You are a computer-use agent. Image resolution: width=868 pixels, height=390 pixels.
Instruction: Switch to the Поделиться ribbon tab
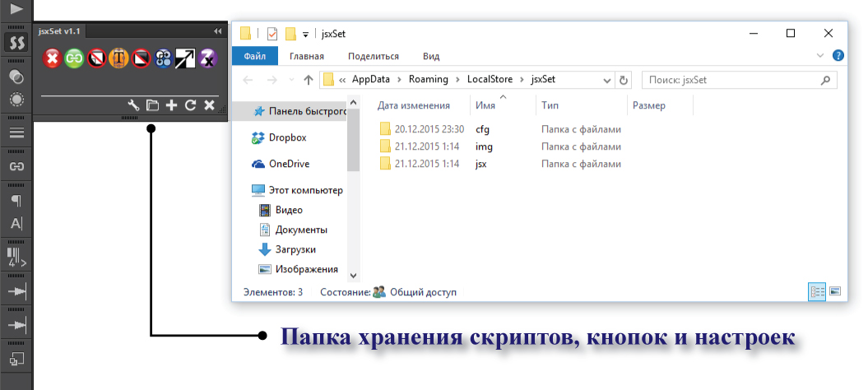(x=373, y=56)
